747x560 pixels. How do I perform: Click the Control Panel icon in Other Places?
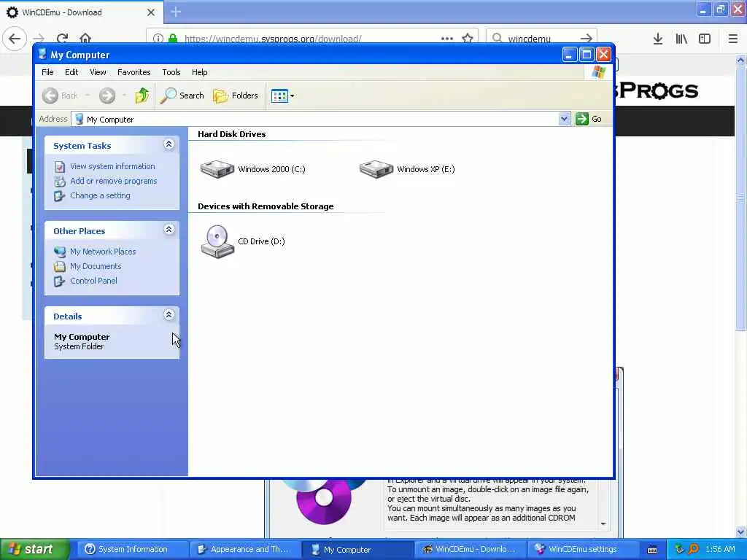[x=60, y=281]
